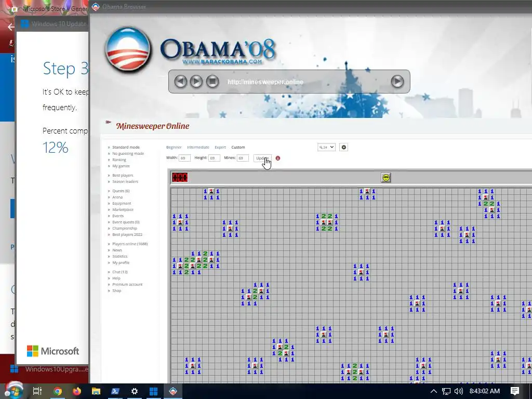The height and width of the screenshot is (399, 532).
Task: Open the My games link
Action: 121,166
